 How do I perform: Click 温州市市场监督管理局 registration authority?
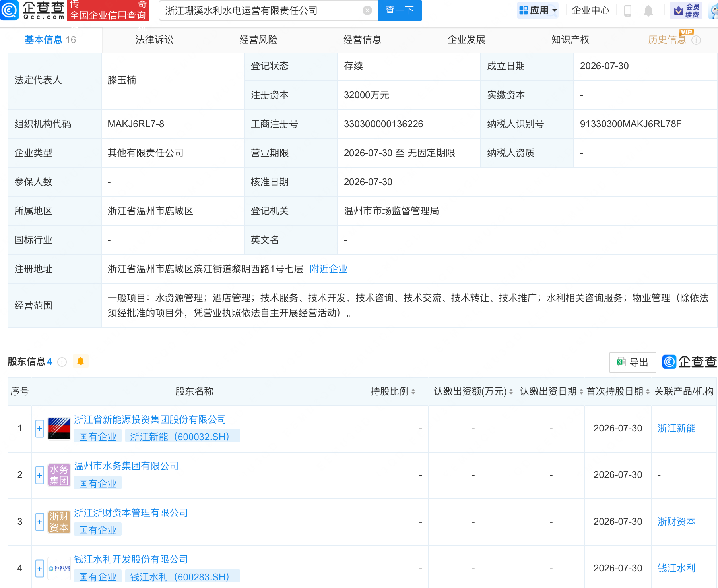(391, 211)
